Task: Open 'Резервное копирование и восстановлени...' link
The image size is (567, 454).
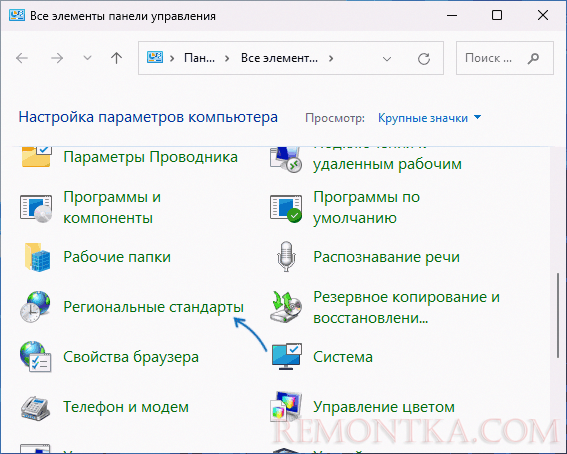Action: [x=406, y=307]
